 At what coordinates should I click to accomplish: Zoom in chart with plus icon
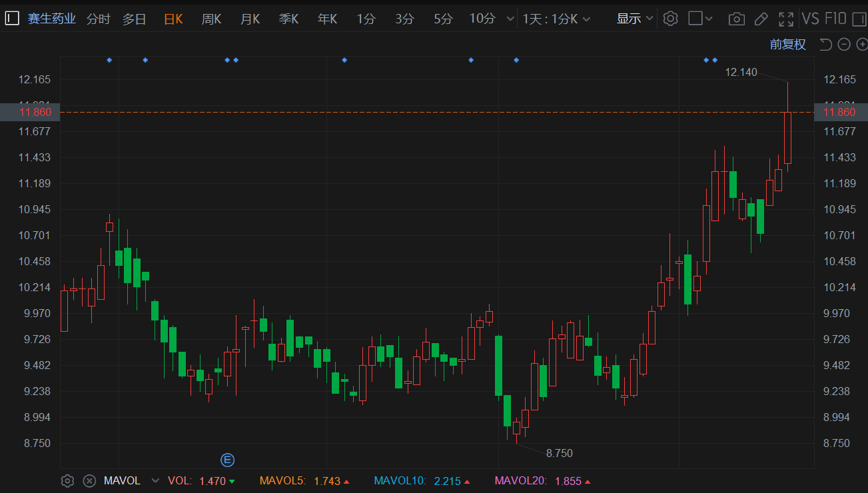click(x=862, y=45)
